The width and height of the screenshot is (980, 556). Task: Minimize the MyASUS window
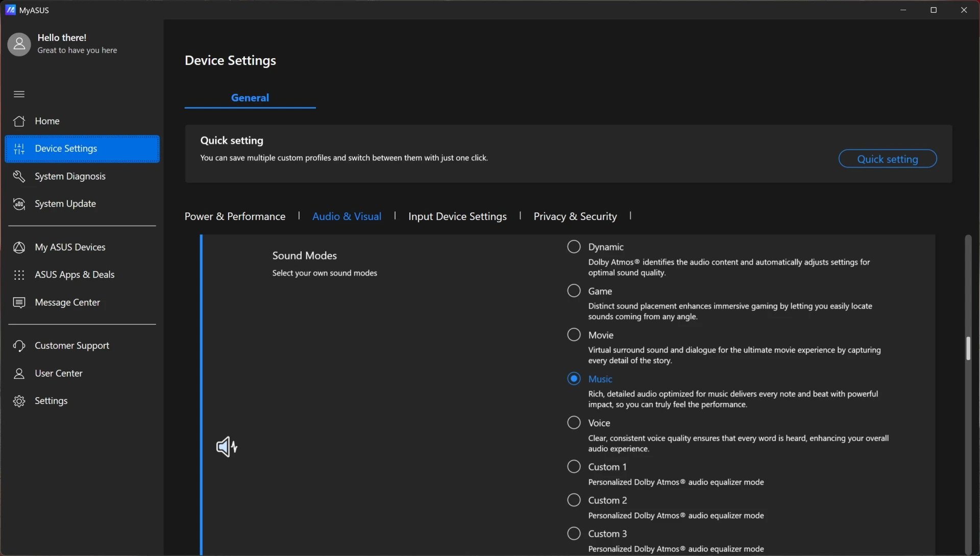[x=903, y=10]
